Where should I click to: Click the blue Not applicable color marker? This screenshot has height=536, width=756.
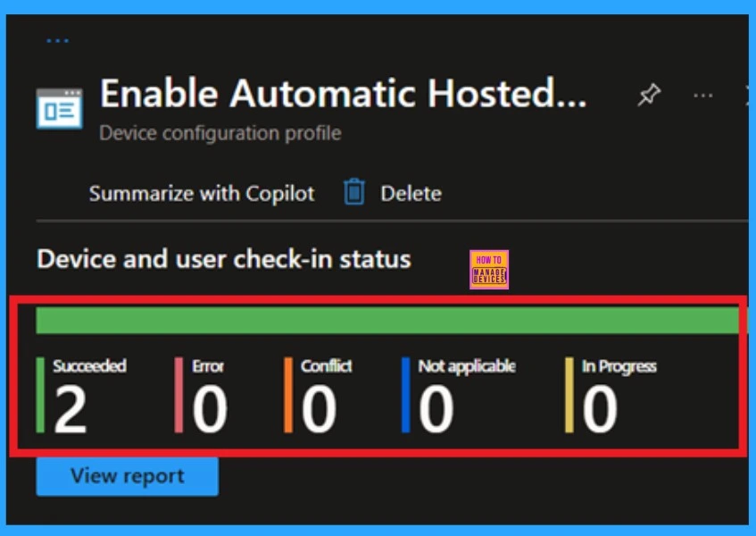(x=405, y=395)
